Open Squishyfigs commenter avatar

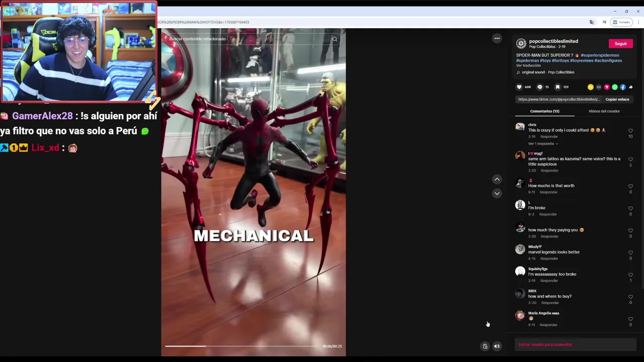[x=520, y=271]
